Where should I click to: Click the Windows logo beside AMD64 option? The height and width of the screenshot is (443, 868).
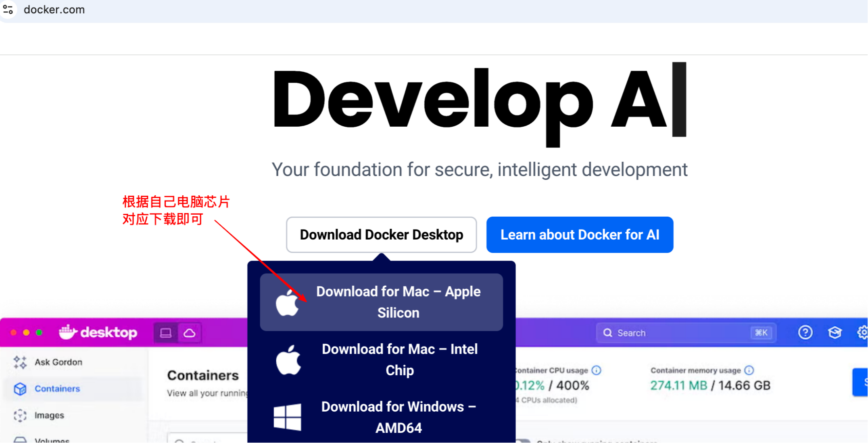tap(287, 417)
